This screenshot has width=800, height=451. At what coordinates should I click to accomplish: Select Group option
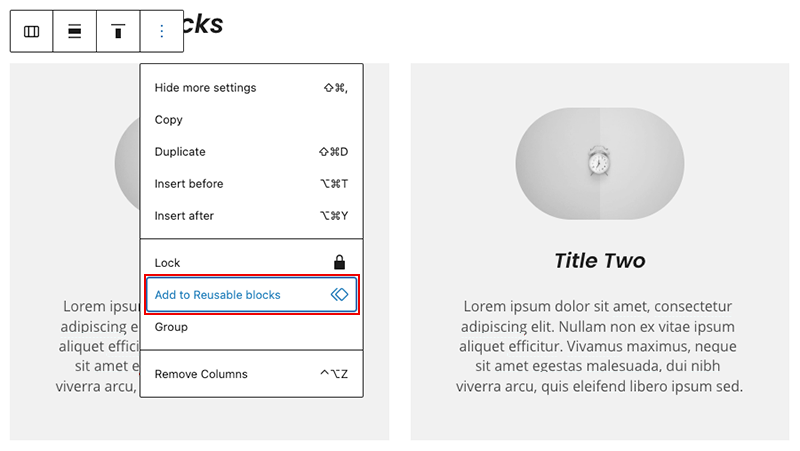click(252, 327)
